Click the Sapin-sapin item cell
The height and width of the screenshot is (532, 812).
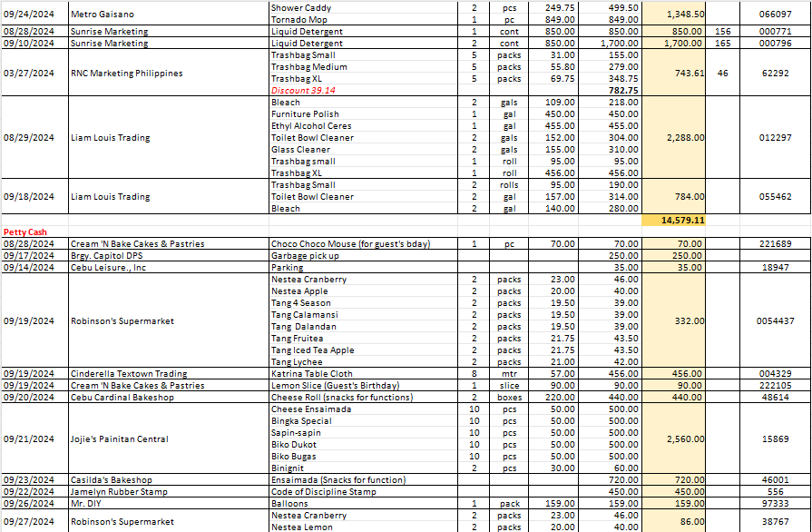tap(363, 432)
